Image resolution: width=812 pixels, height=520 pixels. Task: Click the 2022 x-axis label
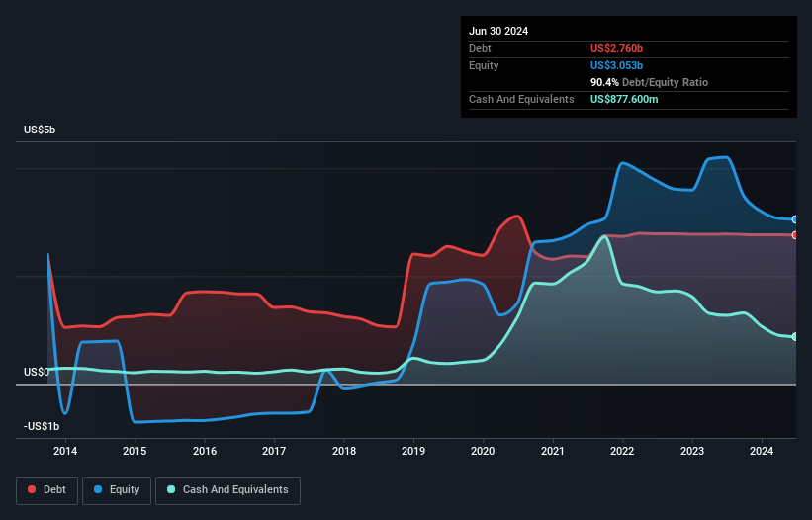click(x=622, y=451)
